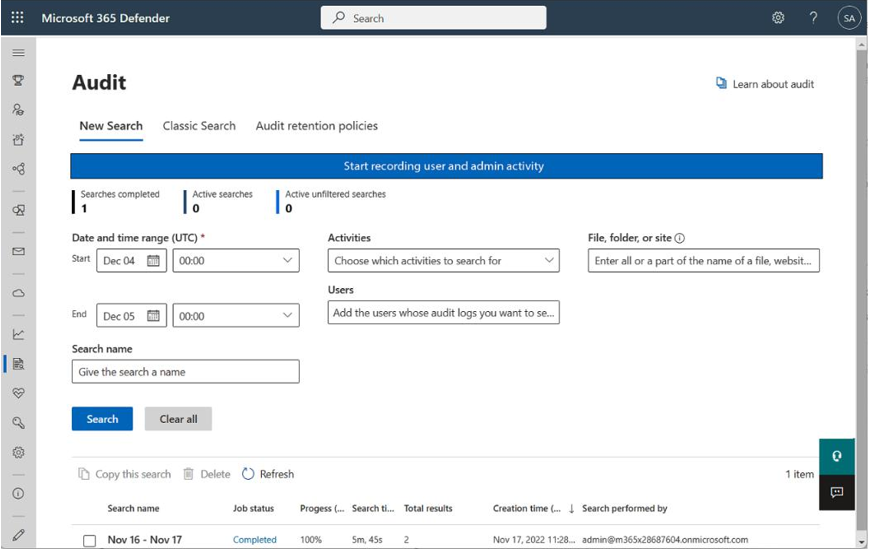Image resolution: width=869 pixels, height=550 pixels.
Task: Open the sparkle box sidebar icon
Action: [x=18, y=139]
